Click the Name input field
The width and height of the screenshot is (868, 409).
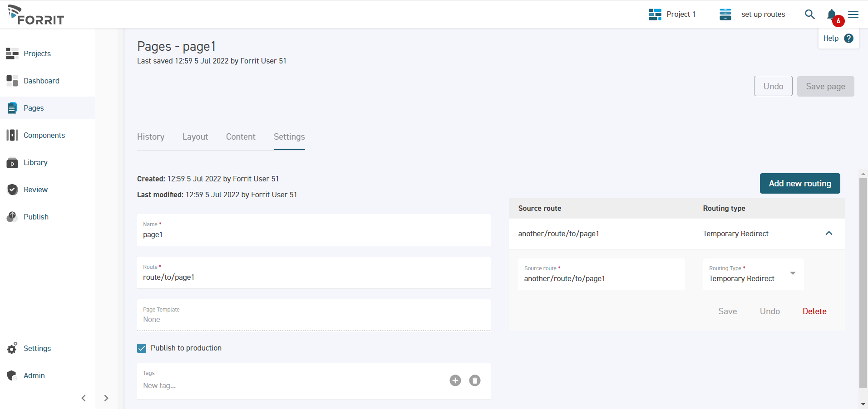pos(314,230)
